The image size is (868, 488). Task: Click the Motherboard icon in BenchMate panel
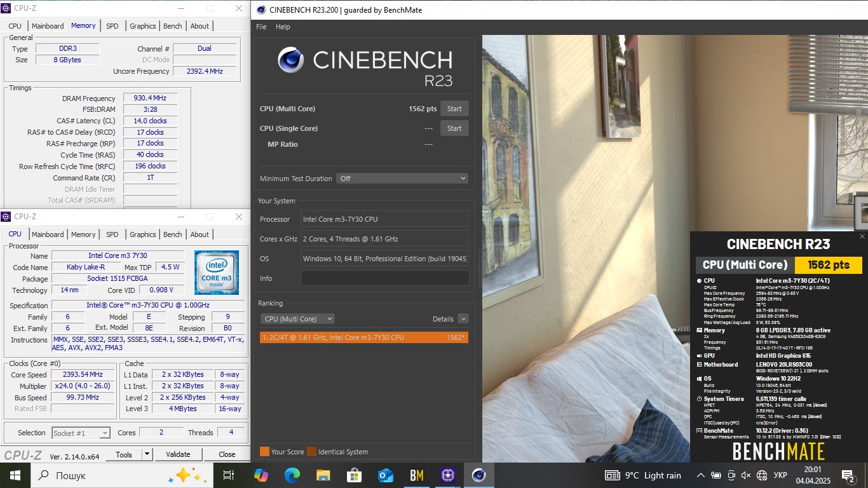699,365
